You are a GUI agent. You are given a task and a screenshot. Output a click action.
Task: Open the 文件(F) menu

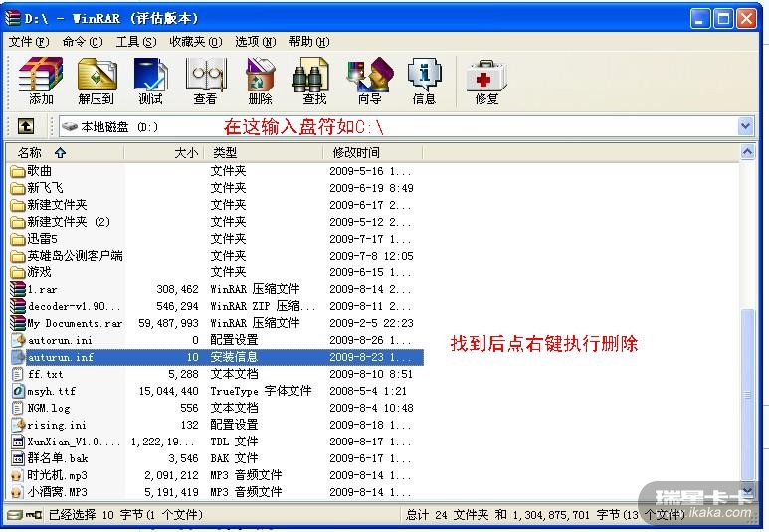[29, 42]
